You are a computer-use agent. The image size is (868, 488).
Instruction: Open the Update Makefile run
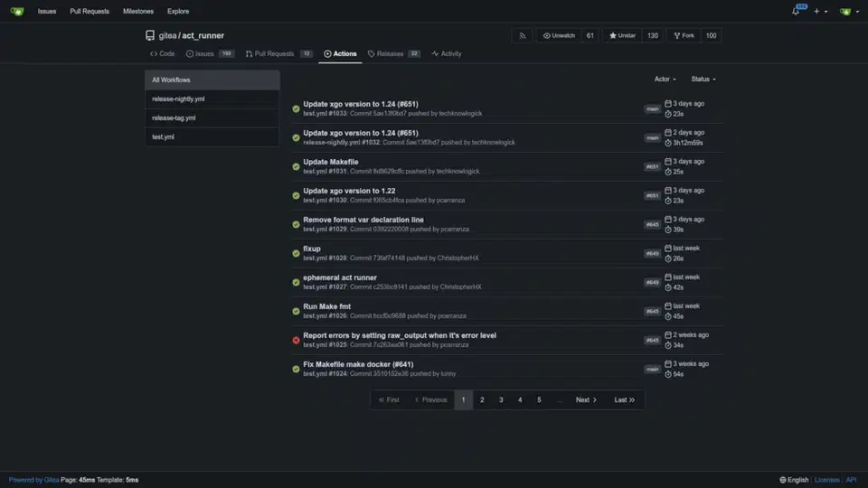click(331, 162)
